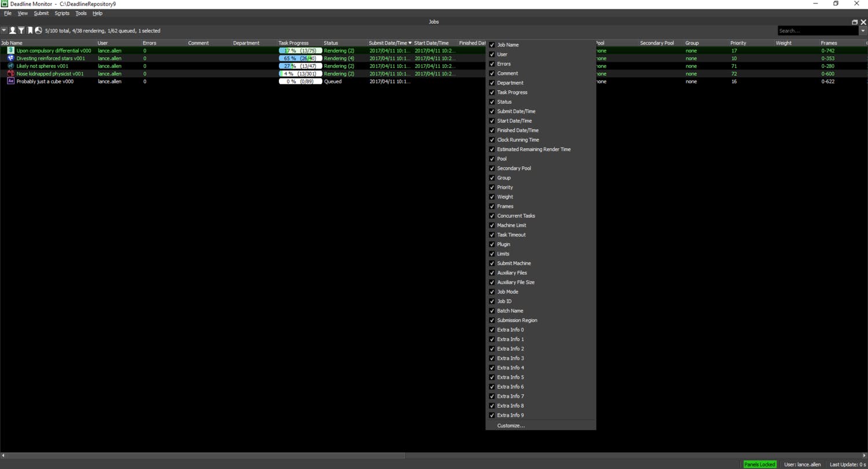Toggle the Errors column checkbox
The width and height of the screenshot is (868, 469).
[492, 64]
